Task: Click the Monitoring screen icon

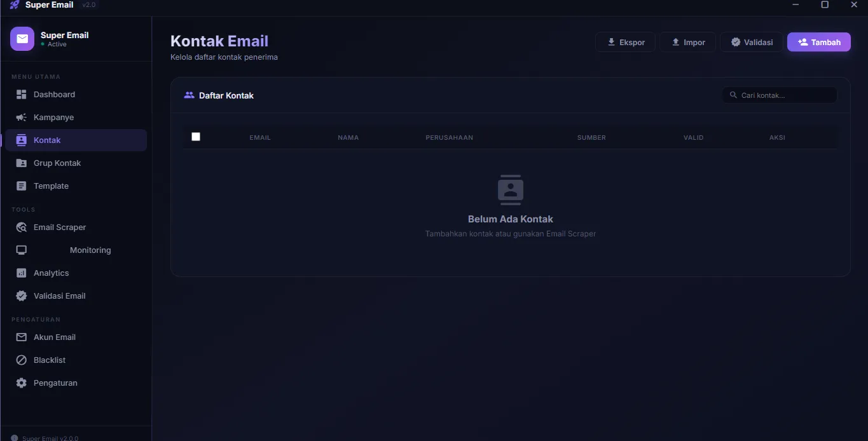Action: click(x=22, y=250)
